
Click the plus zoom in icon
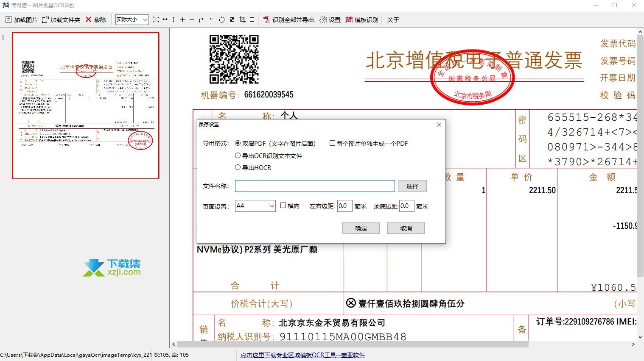tap(183, 19)
